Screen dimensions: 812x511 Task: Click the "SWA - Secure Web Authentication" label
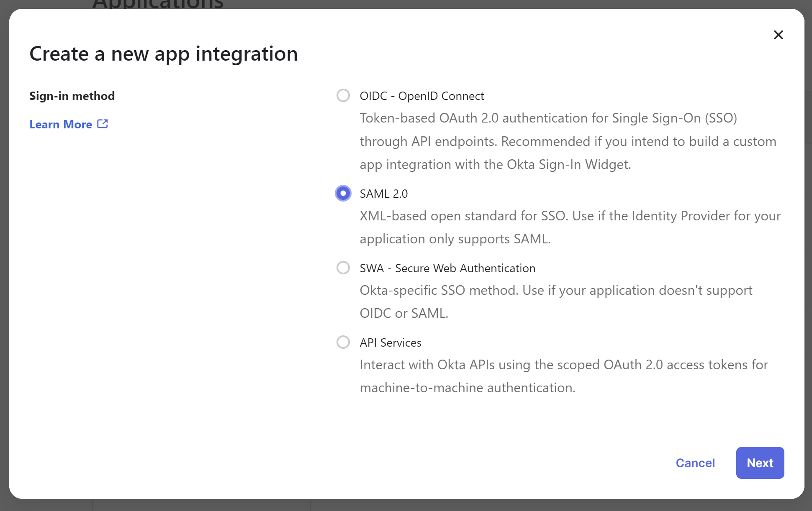(447, 268)
